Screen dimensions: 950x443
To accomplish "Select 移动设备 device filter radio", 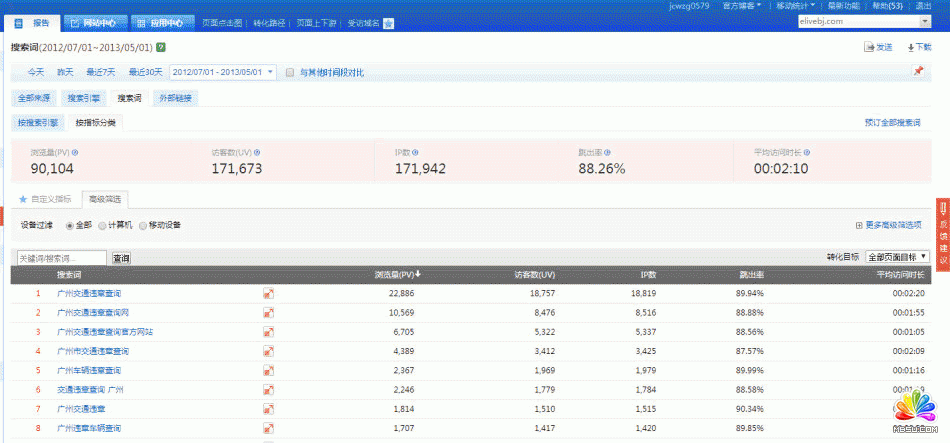I will pos(143,225).
